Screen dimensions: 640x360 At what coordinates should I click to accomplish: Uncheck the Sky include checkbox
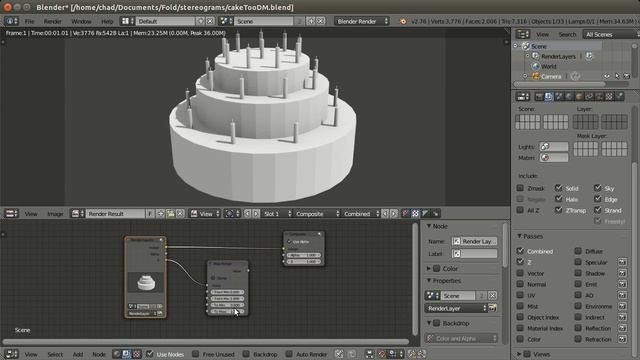[598, 188]
